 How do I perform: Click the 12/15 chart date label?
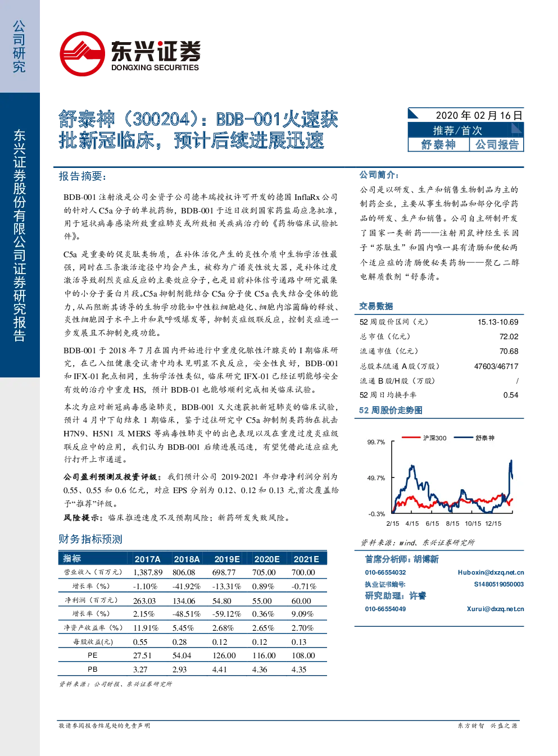pos(493,523)
